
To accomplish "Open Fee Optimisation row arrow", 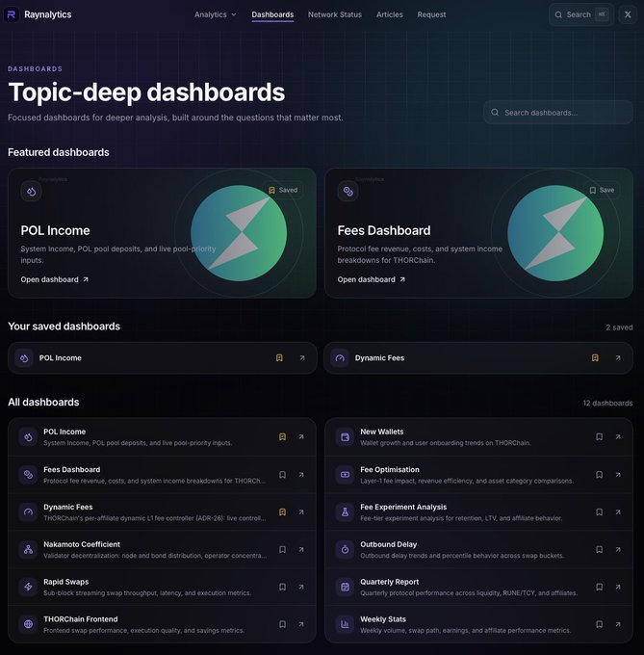I will (618, 475).
